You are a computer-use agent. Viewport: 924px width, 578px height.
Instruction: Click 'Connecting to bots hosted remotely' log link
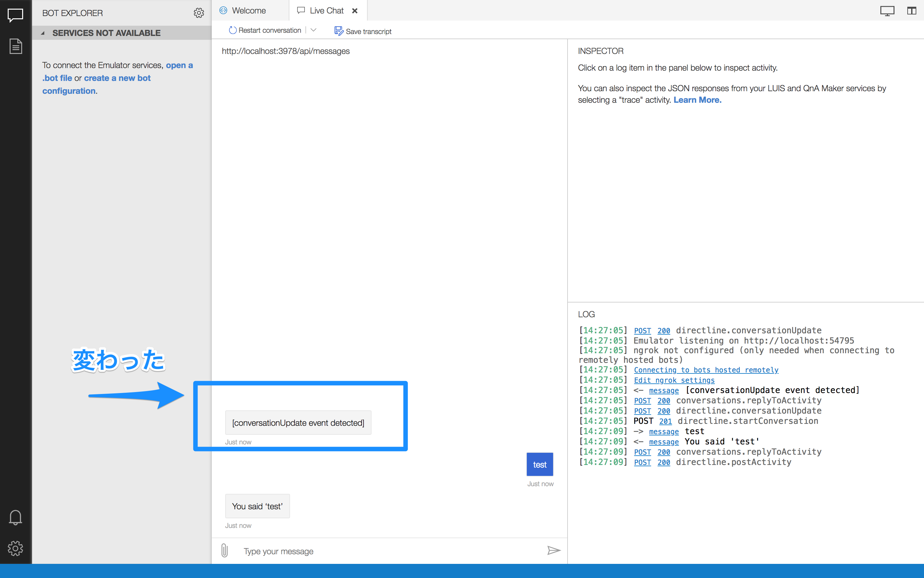point(706,370)
